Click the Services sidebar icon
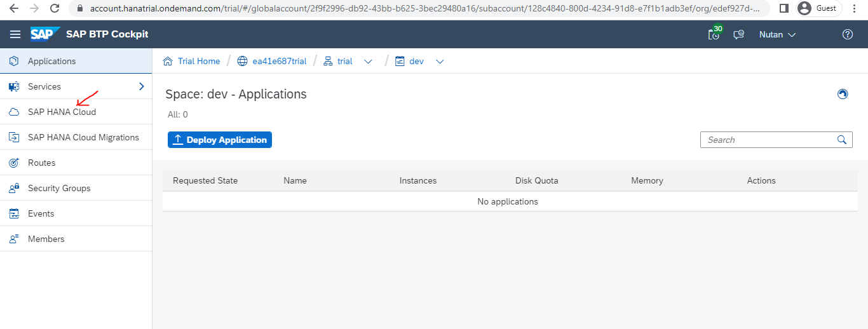 click(14, 86)
